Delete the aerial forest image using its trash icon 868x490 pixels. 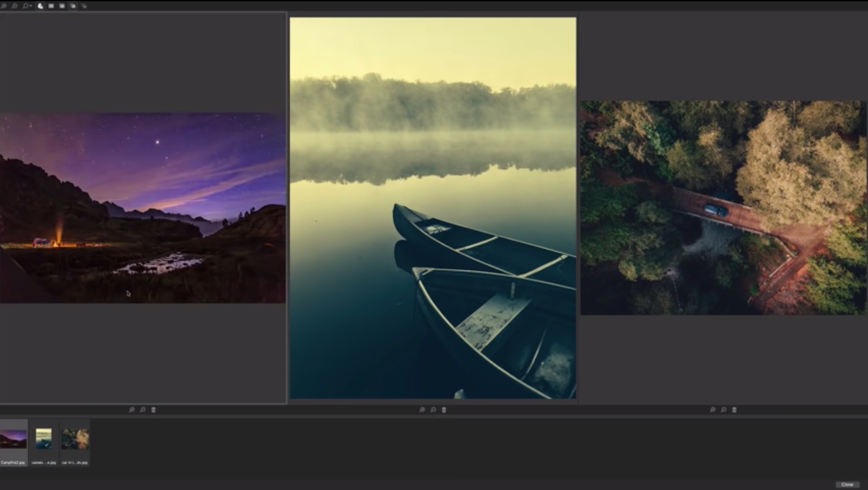pos(734,410)
